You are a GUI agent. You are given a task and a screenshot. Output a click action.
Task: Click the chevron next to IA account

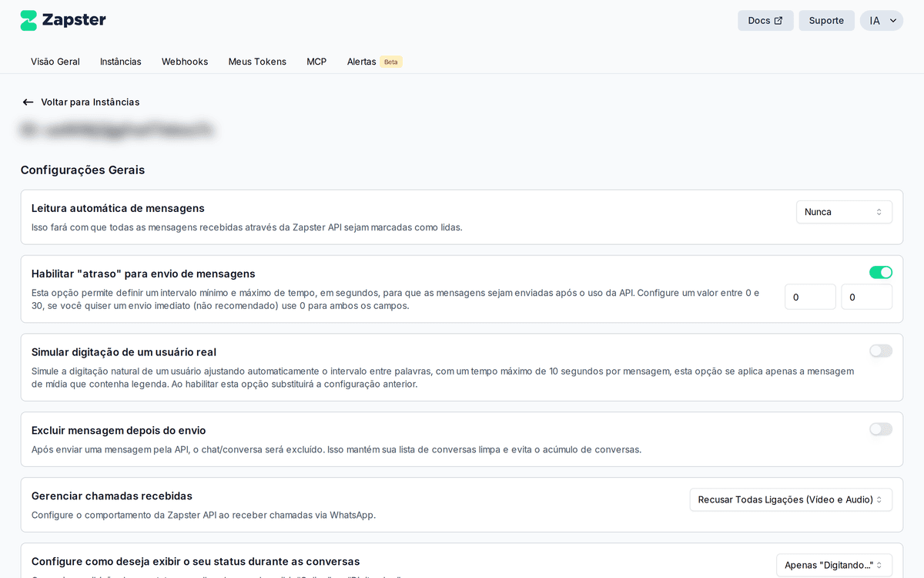[893, 21]
